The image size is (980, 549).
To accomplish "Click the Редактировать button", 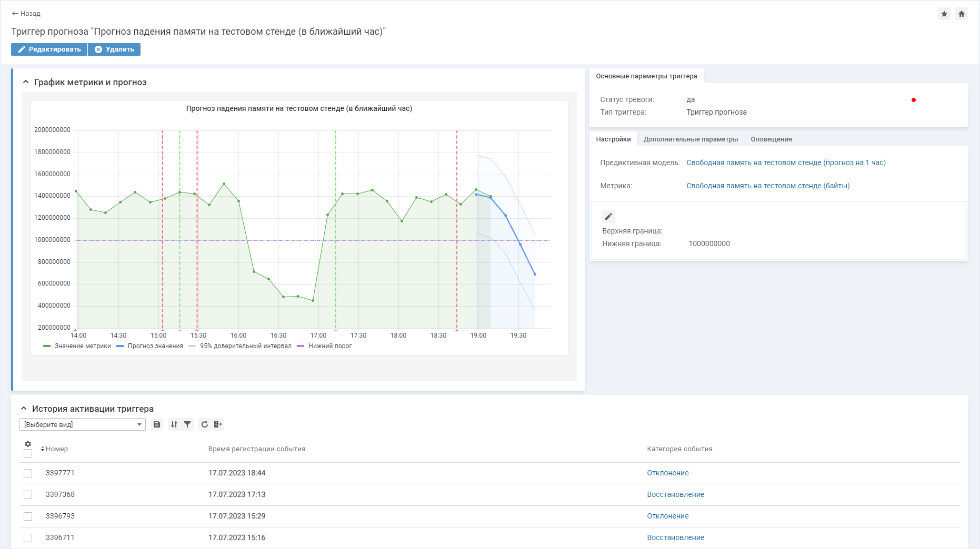I will (49, 49).
